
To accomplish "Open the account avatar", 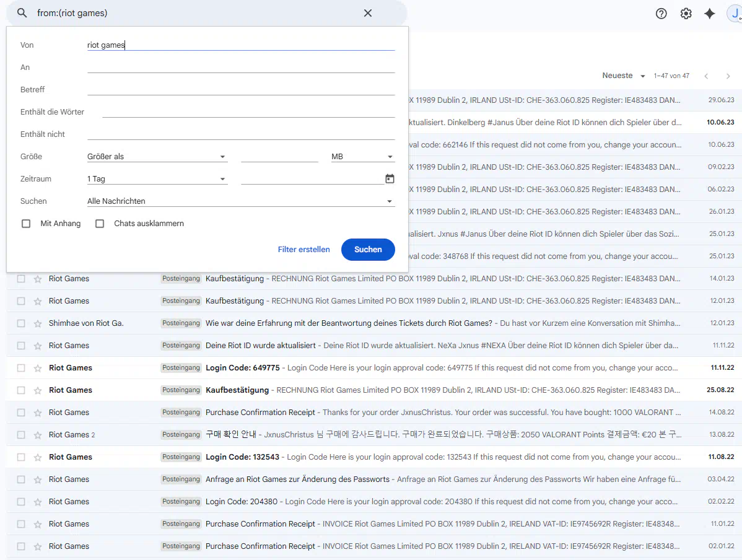I will (x=735, y=13).
